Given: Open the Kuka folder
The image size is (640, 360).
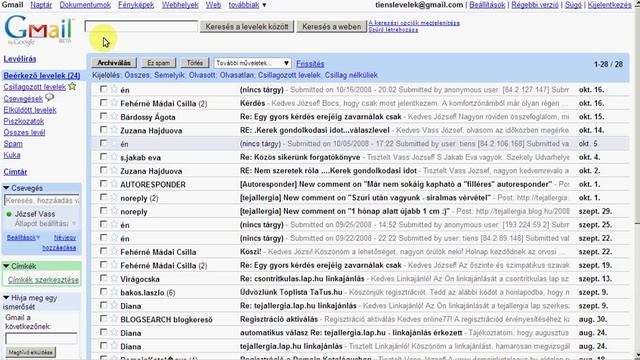Looking at the screenshot, I should (12, 155).
